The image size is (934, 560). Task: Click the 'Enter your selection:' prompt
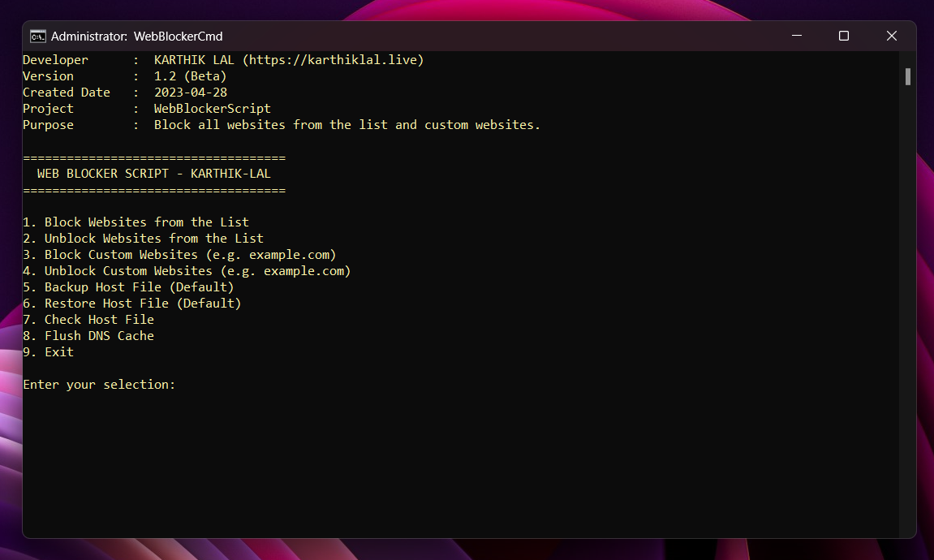(x=99, y=385)
